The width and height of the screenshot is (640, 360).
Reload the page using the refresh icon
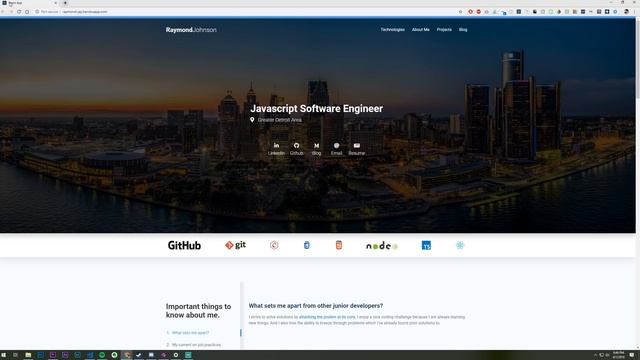pos(19,12)
